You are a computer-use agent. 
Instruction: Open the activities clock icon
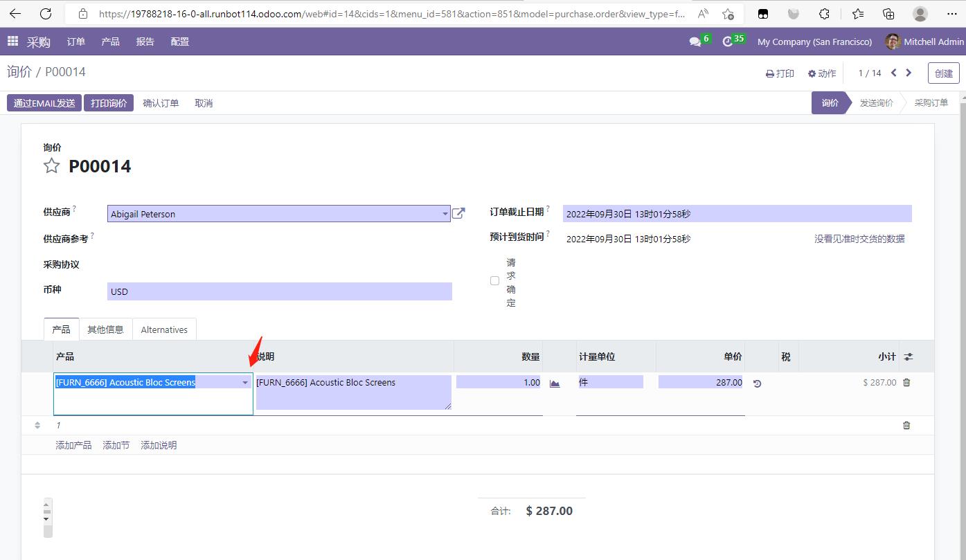pyautogui.click(x=727, y=42)
